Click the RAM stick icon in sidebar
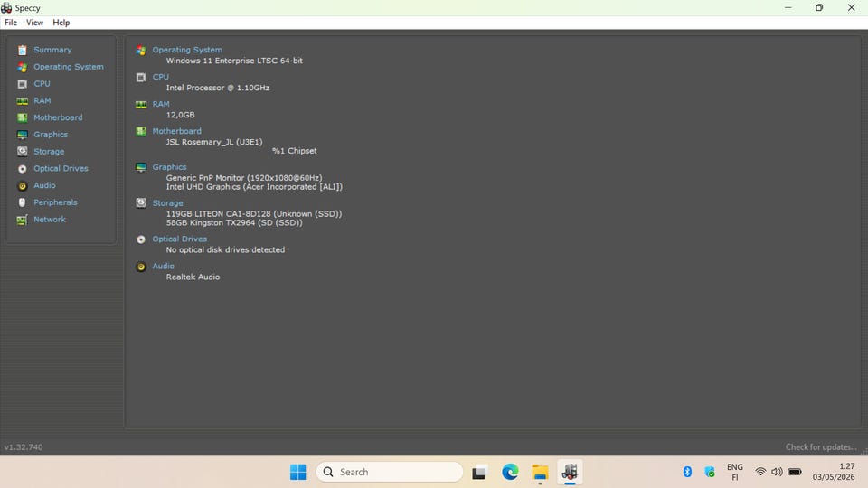 pyautogui.click(x=22, y=100)
